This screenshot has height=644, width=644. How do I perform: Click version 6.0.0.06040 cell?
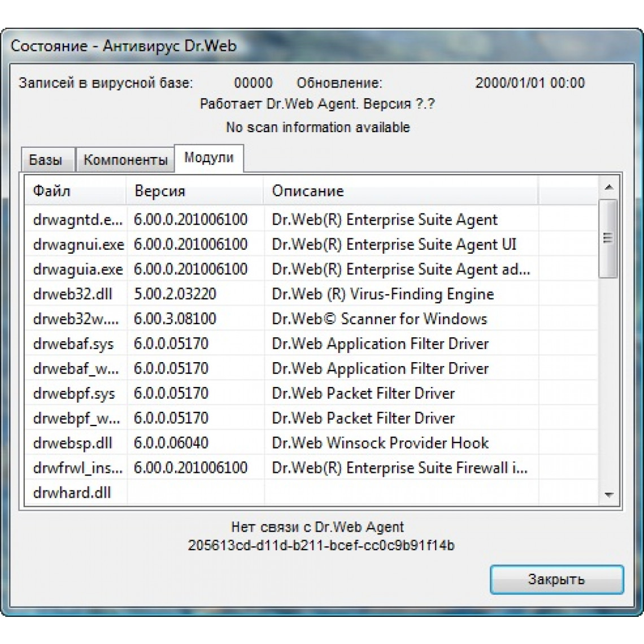171,443
